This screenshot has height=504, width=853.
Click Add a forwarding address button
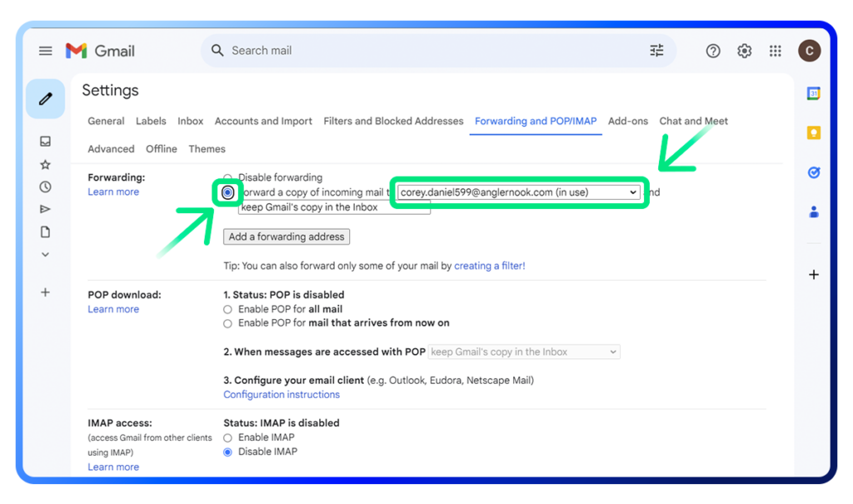[287, 237]
